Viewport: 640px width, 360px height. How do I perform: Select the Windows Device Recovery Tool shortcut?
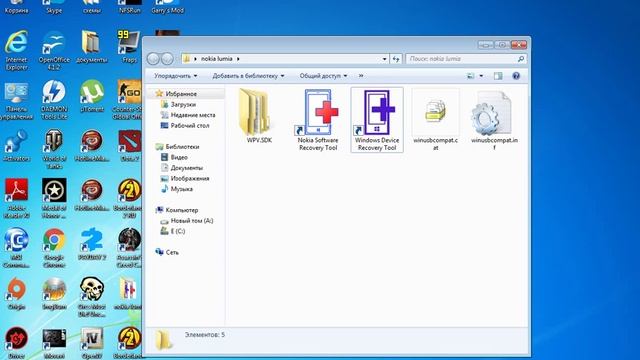[377, 120]
